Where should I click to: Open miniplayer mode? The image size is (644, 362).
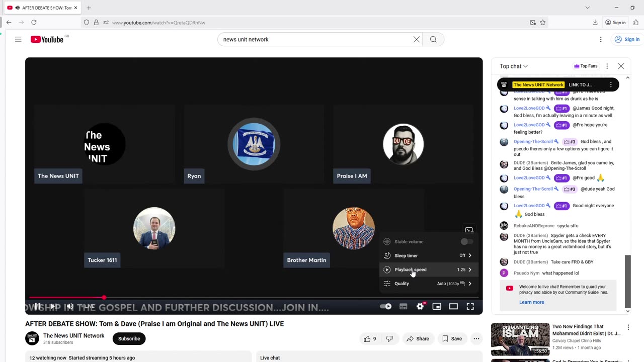tap(437, 306)
